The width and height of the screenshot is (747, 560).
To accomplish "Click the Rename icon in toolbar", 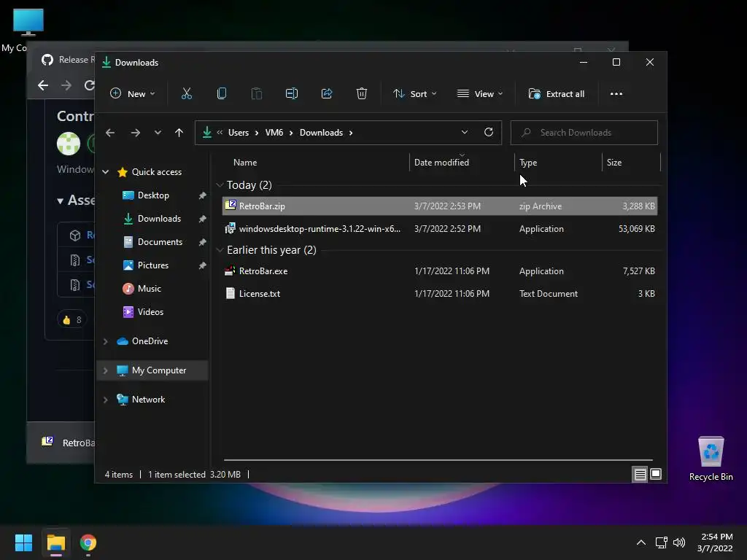I will [292, 94].
